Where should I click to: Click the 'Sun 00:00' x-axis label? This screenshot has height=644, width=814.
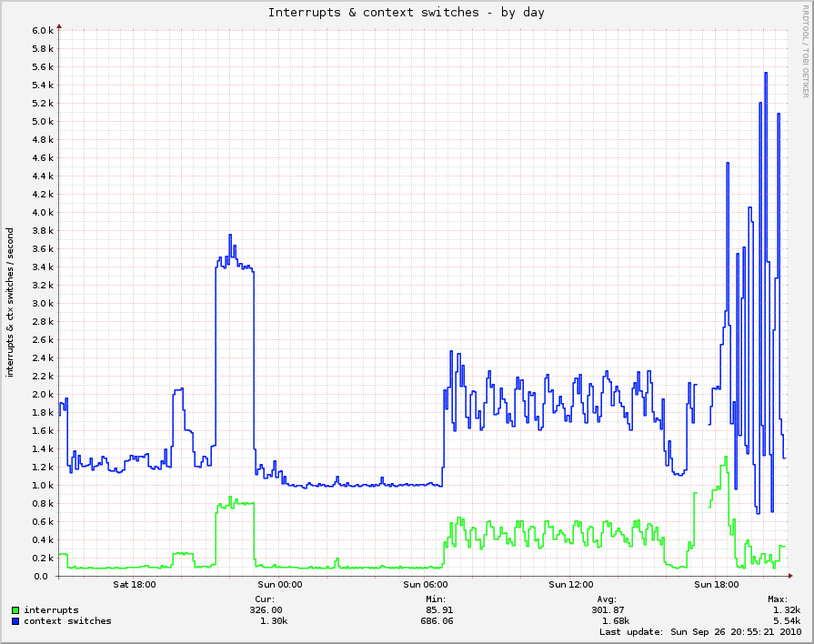click(x=280, y=585)
